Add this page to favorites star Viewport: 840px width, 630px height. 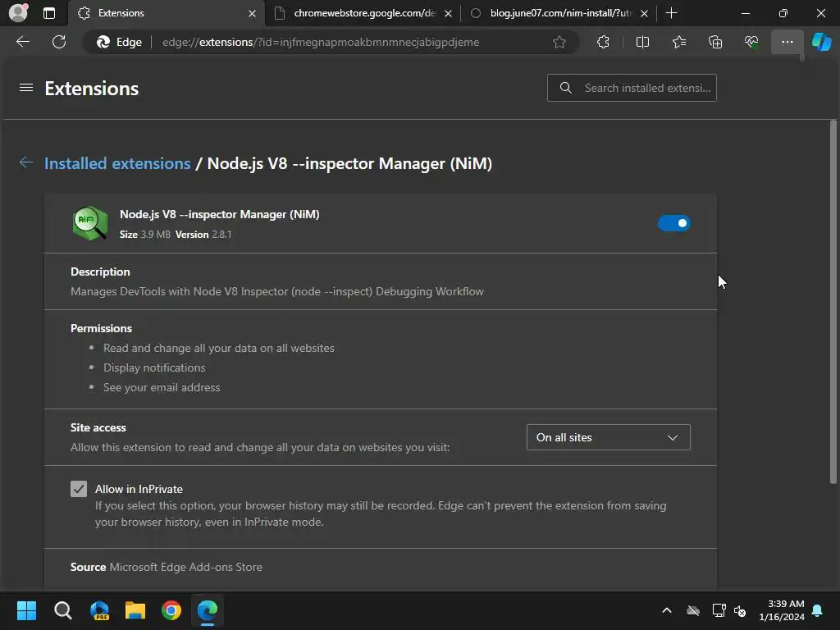559,42
